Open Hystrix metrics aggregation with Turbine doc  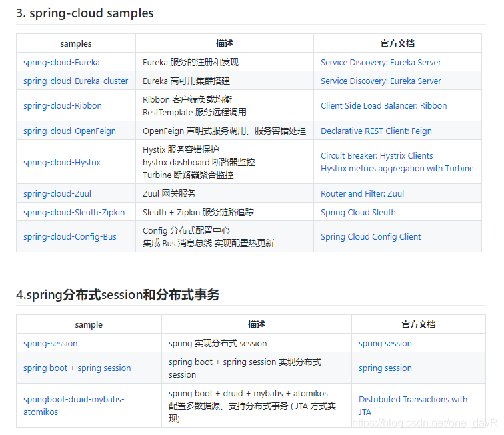pyautogui.click(x=397, y=169)
